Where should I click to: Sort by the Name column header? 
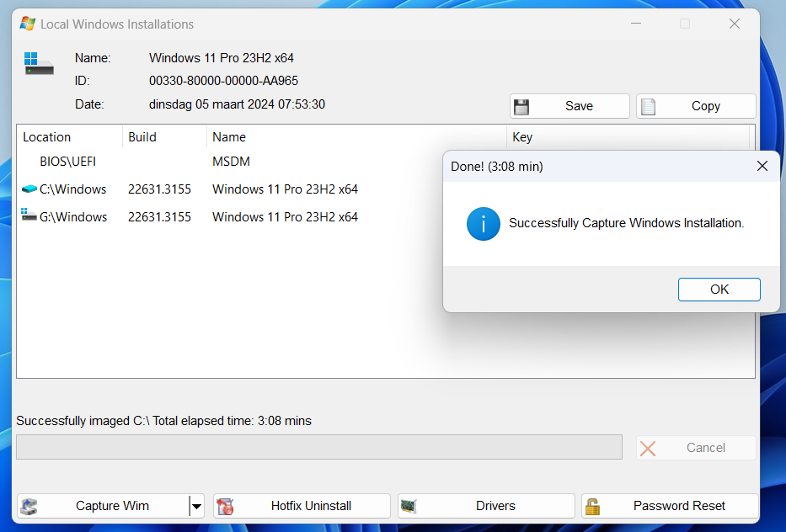(x=356, y=136)
